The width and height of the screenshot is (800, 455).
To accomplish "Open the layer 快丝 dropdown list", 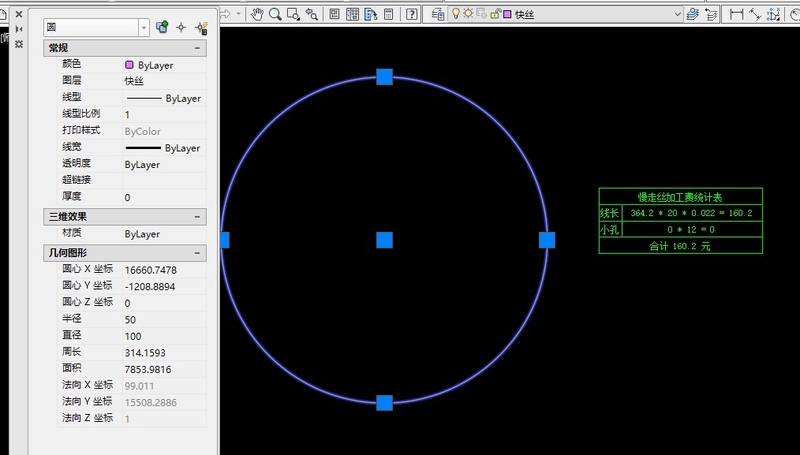I will [x=678, y=14].
